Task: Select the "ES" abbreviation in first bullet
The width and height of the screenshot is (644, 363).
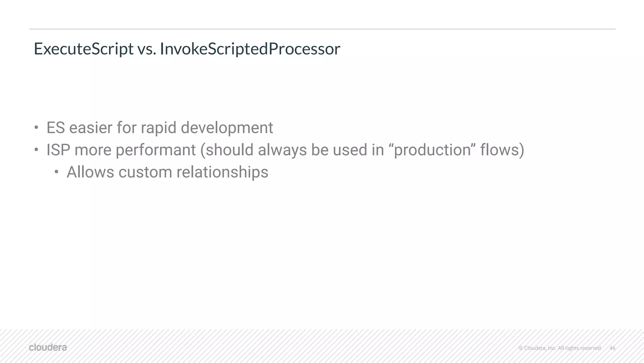Action: [x=56, y=128]
